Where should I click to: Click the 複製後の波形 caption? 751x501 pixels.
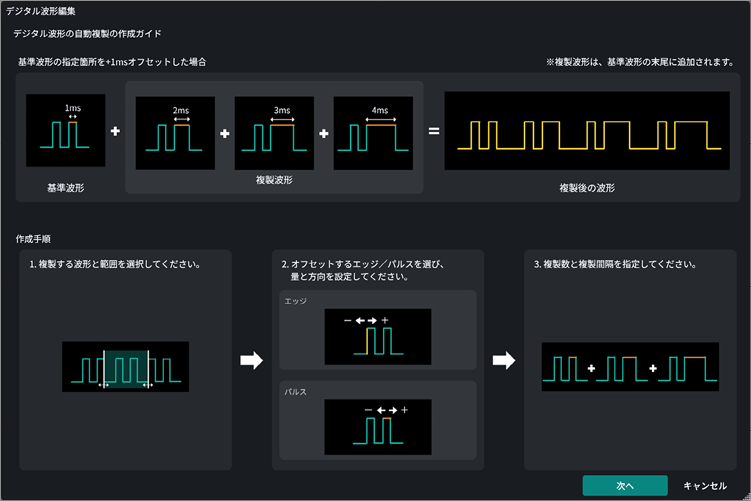click(587, 188)
